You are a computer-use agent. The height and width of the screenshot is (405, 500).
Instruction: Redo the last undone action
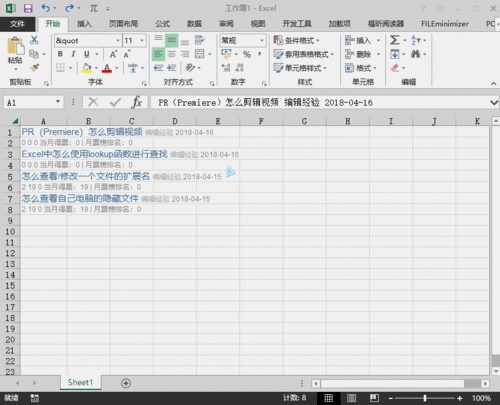tap(69, 8)
